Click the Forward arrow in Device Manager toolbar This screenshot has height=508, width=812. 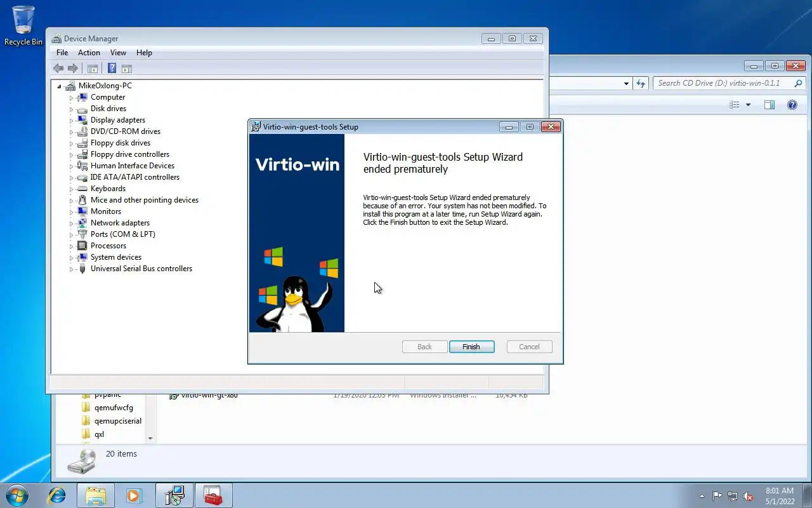(73, 69)
